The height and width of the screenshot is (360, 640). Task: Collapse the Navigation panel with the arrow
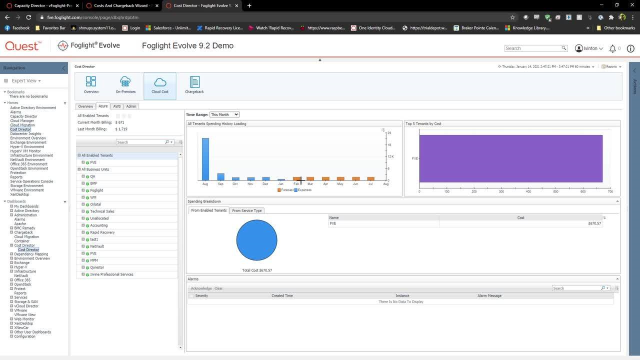(x=64, y=68)
